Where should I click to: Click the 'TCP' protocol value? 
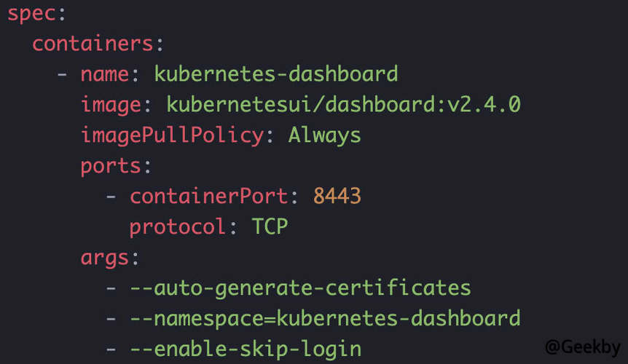pos(270,227)
